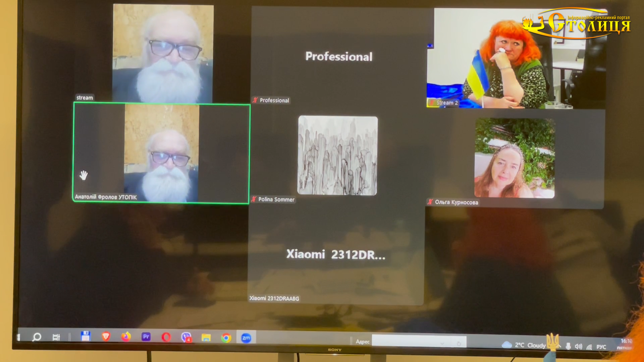The image size is (644, 362).
Task: Click raised hand icon on Анатолій tile
Action: click(84, 175)
